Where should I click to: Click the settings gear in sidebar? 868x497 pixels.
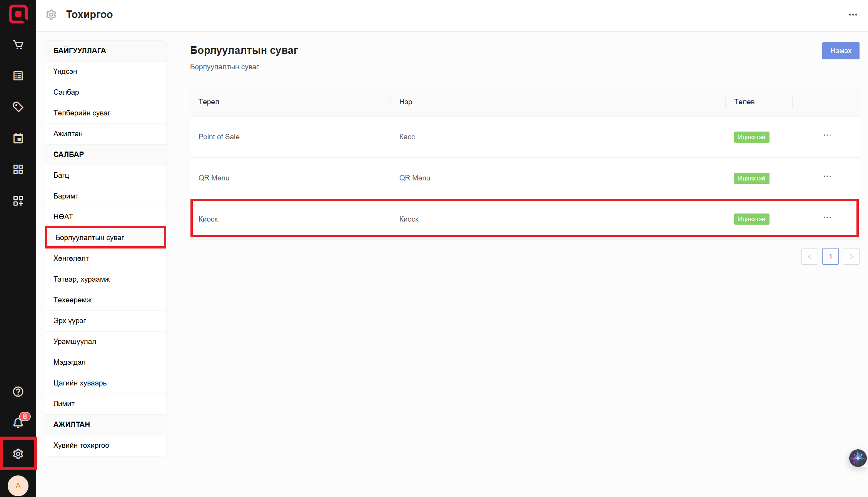coord(18,454)
